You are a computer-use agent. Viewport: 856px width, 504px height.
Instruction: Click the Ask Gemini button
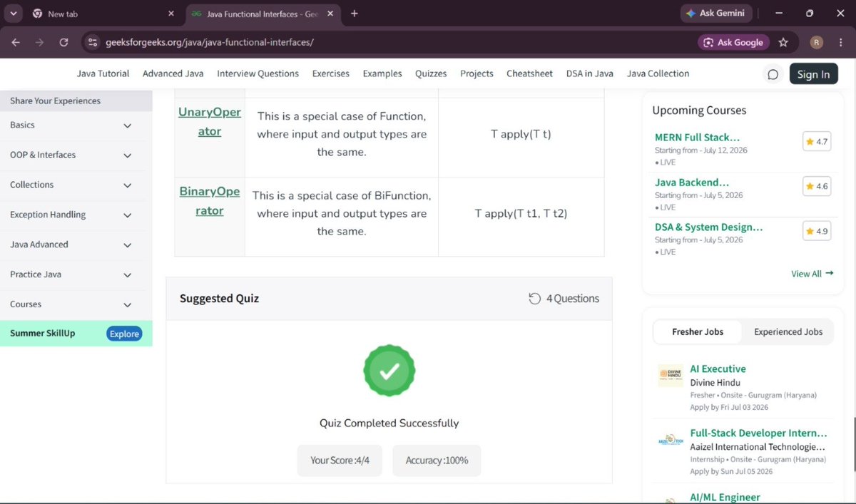tap(715, 13)
